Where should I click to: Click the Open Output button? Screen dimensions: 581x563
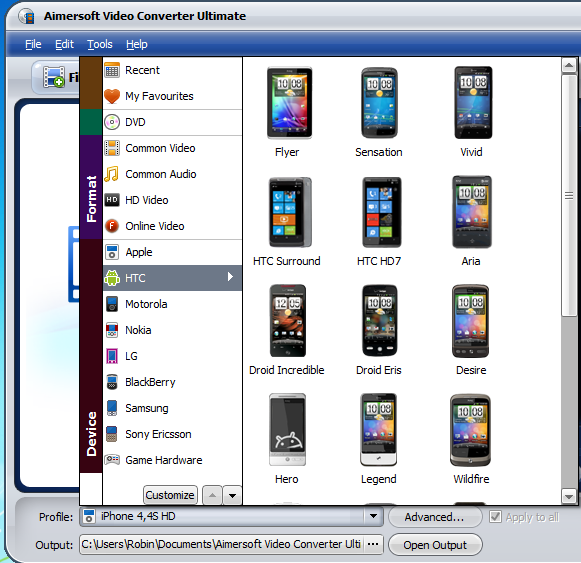pos(435,545)
